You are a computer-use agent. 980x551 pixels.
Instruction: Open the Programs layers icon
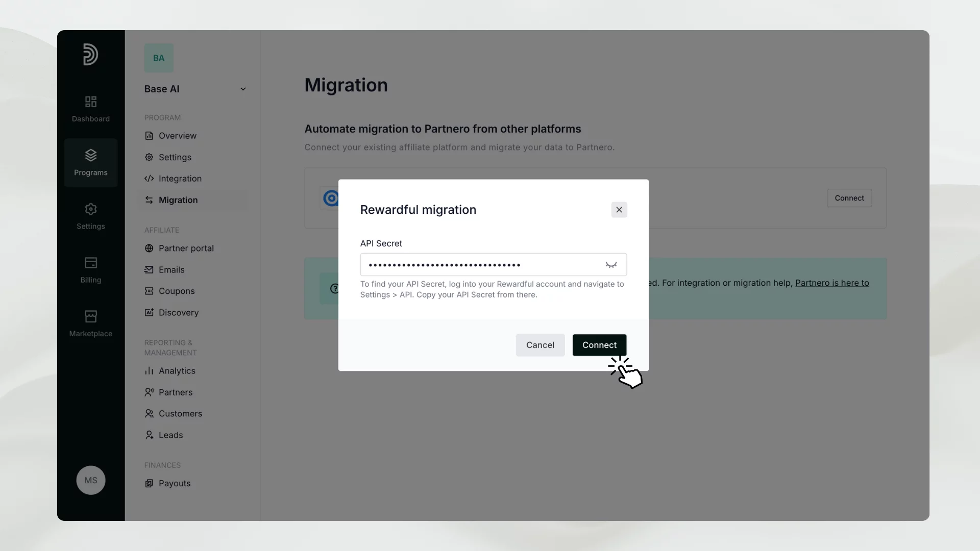[90, 155]
